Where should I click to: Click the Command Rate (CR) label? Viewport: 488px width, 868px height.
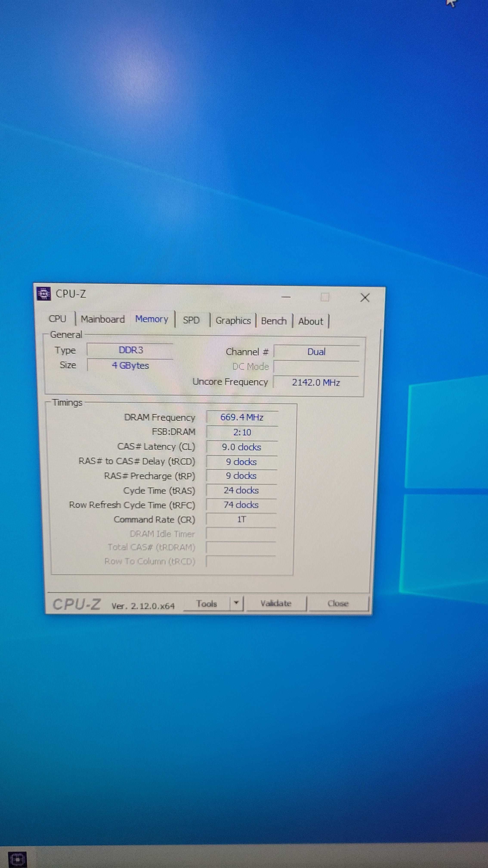[x=154, y=520]
